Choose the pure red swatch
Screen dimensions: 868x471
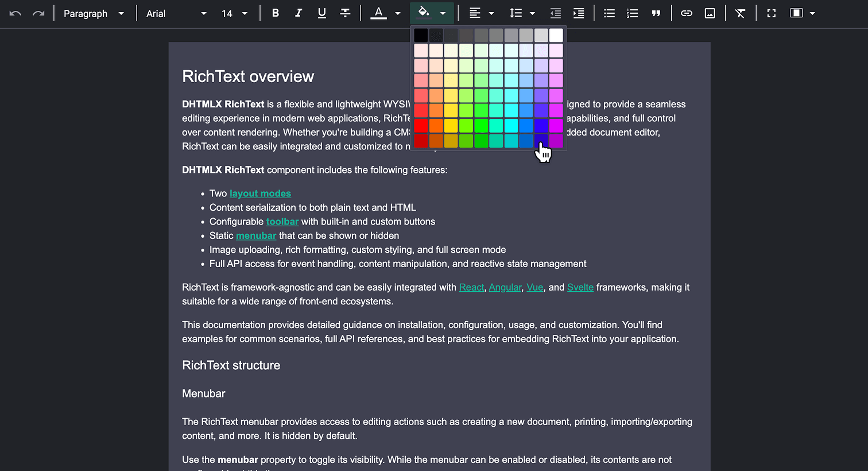tap(421, 126)
